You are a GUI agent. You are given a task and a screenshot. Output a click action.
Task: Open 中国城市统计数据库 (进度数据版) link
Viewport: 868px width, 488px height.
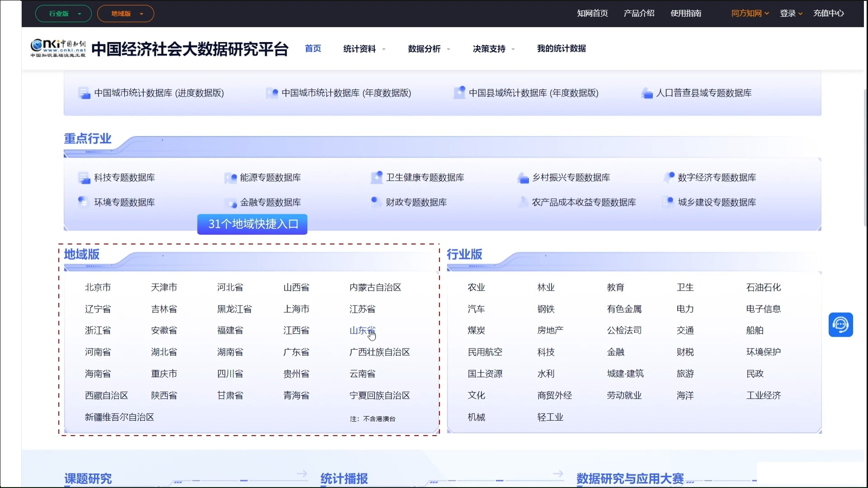tap(159, 93)
